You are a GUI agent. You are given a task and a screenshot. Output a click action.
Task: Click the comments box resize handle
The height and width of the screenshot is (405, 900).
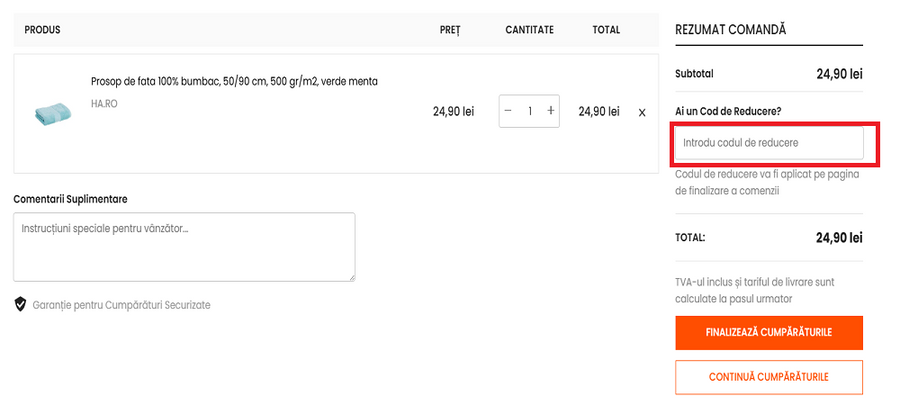(350, 276)
